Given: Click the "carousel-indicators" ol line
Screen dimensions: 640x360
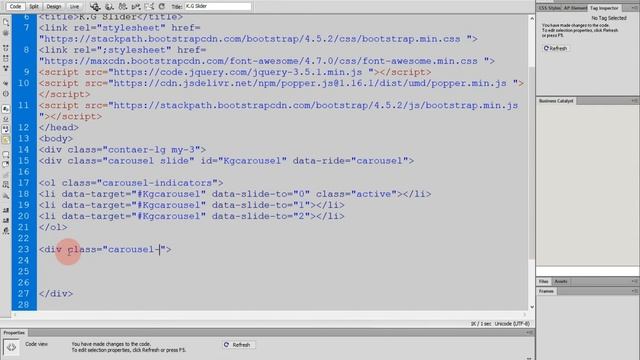Looking at the screenshot, I should 131,183.
